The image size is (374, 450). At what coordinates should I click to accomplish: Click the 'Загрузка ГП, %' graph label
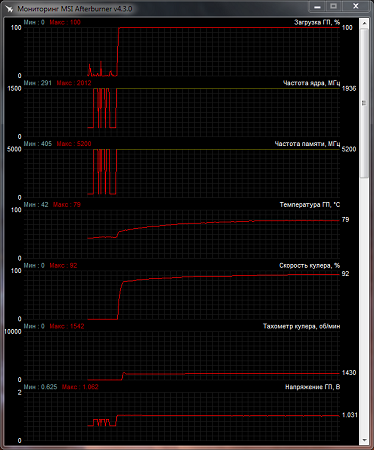click(317, 22)
